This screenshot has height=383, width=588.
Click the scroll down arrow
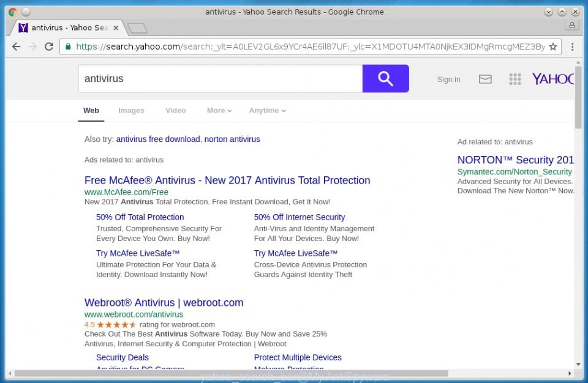tap(578, 364)
